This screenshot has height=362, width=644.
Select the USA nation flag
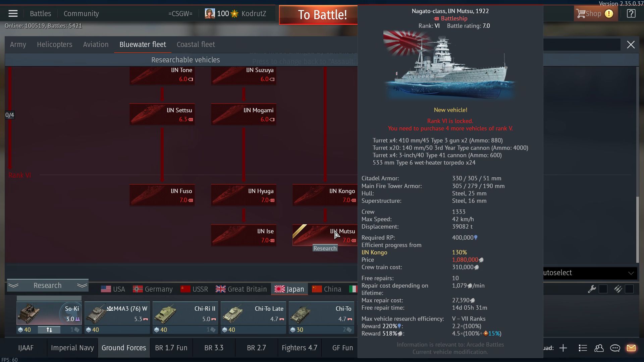click(113, 289)
